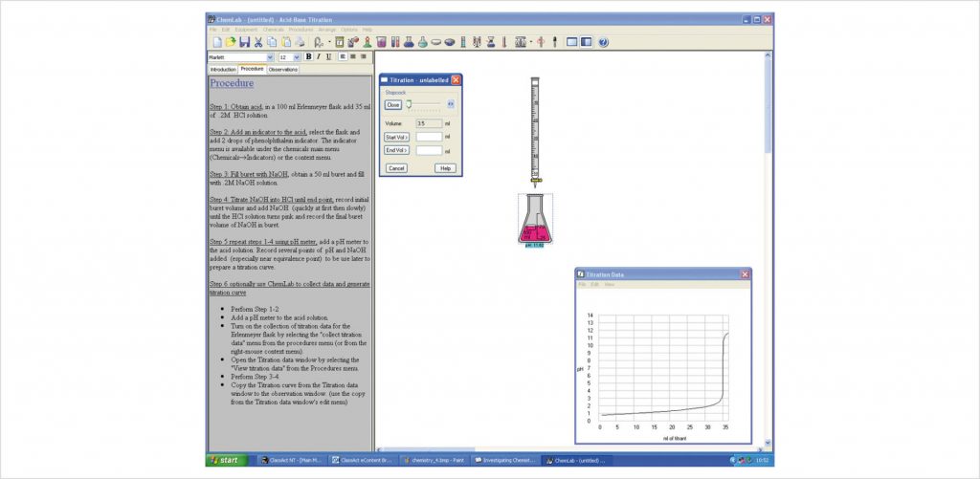This screenshot has height=479, width=980.
Task: Select the Erlenmeyer flask in the workspace
Action: coord(535,222)
